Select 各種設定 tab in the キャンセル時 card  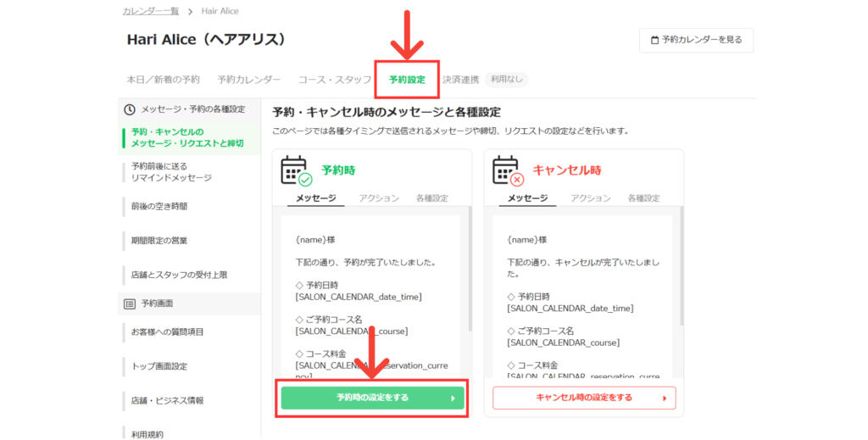[643, 198]
